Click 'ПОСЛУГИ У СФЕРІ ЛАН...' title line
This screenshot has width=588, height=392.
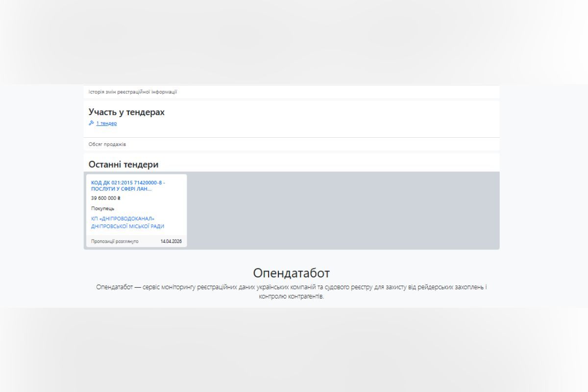121,189
